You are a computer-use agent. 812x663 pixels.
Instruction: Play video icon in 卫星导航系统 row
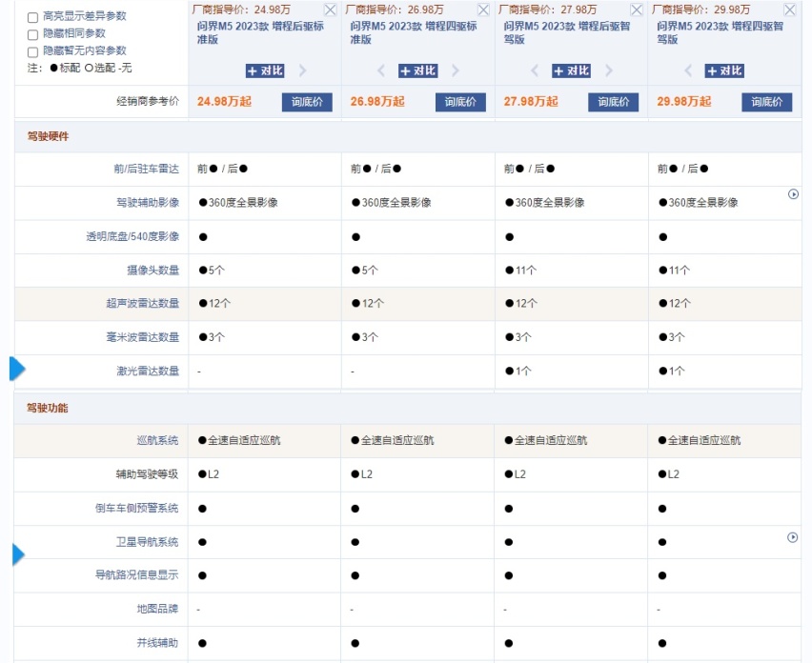pos(792,537)
